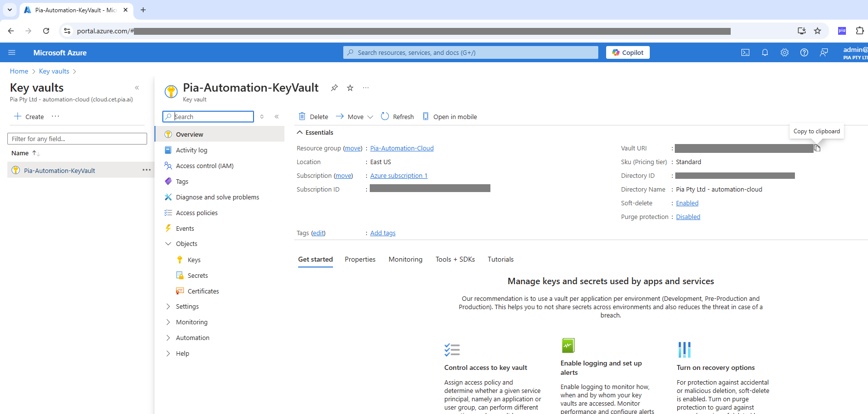This screenshot has width=868, height=414.
Task: Select the Get started tab
Action: click(315, 259)
